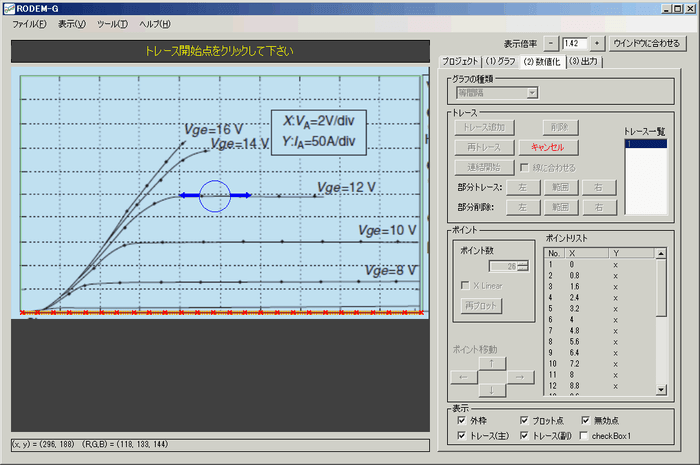
Task: Enable the checkBox1 option
Action: (585, 436)
